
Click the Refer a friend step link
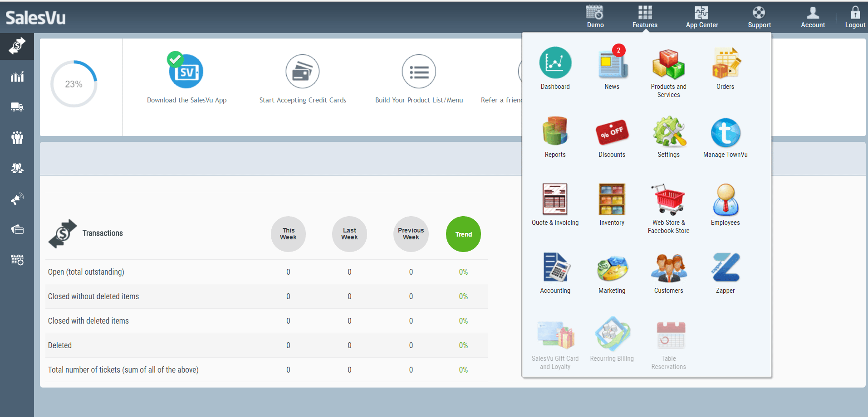coord(501,100)
